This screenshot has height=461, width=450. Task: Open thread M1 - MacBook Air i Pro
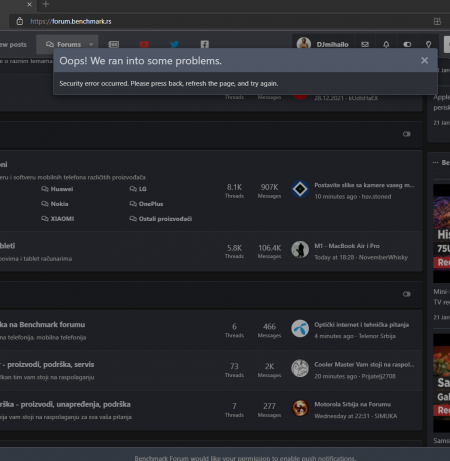pos(347,246)
